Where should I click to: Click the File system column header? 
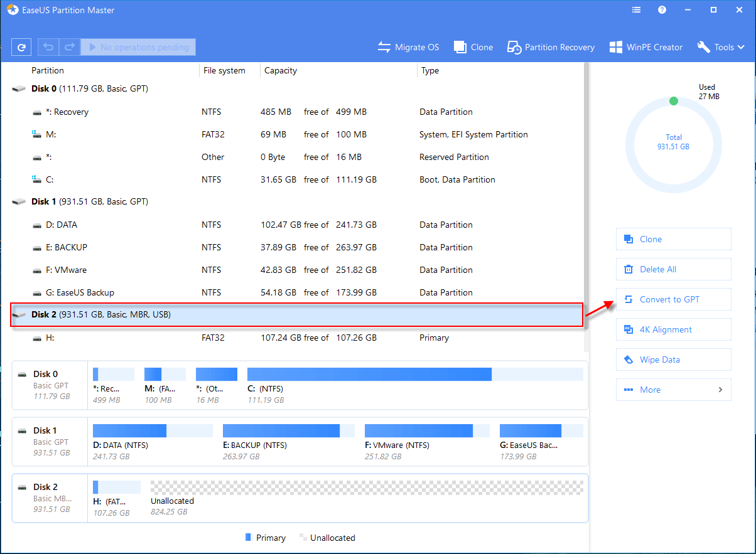(x=224, y=70)
